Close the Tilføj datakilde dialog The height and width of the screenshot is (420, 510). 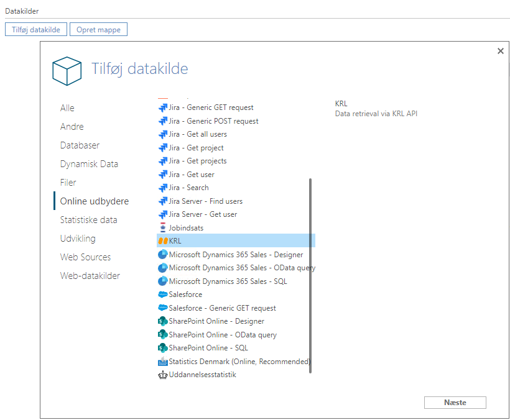(x=501, y=51)
